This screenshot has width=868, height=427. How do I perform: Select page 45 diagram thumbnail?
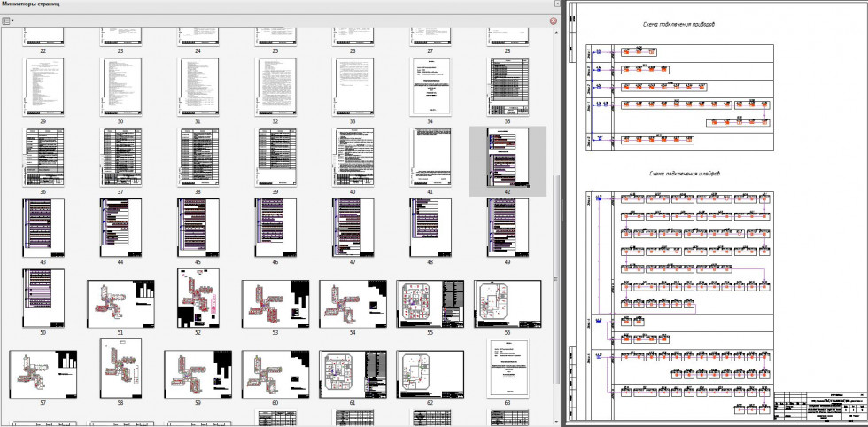point(199,227)
